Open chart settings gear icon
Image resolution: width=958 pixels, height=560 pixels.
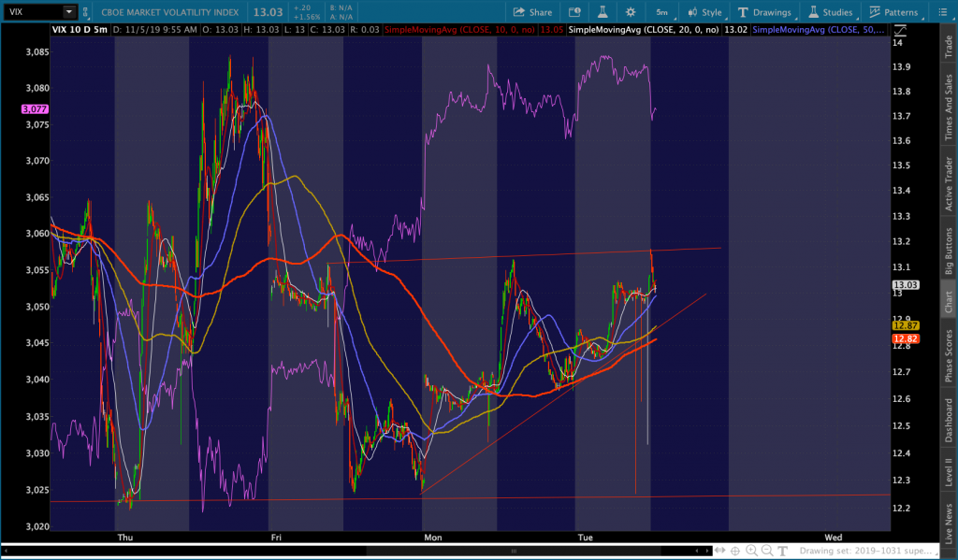pyautogui.click(x=631, y=12)
